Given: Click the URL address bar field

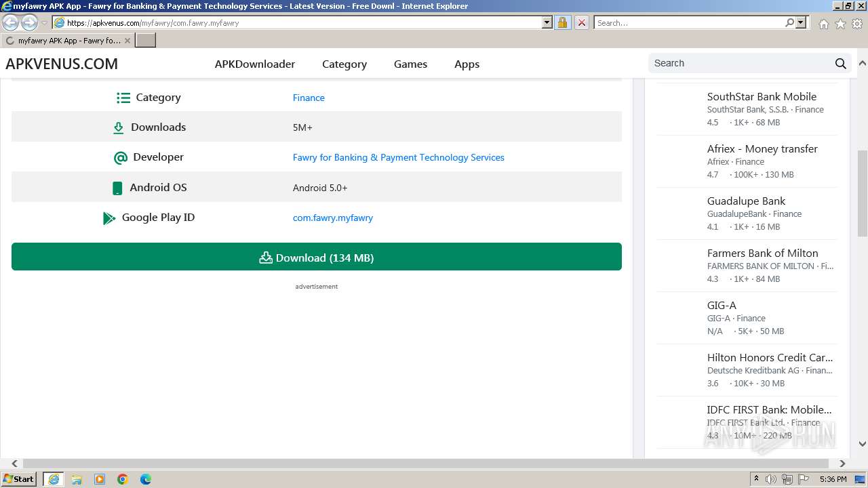Looking at the screenshot, I should coord(304,22).
